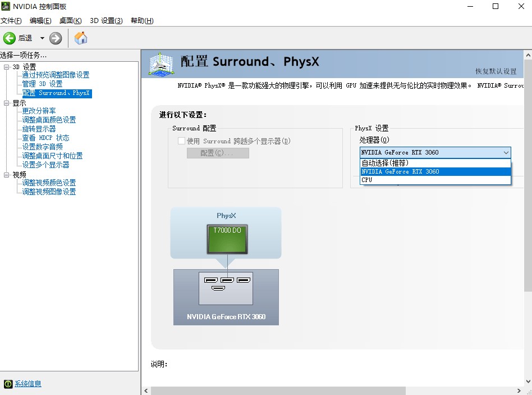Open 调整视频图像设置 page
Screen dimensions: 532x395
pyautogui.click(x=49, y=192)
